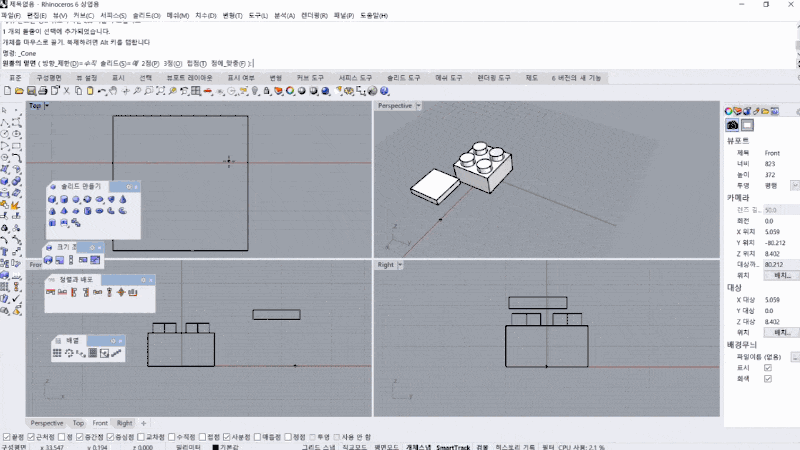Select the Pyramid tool in solid palette
Viewport: 800px width, 450px height.
pos(64,211)
